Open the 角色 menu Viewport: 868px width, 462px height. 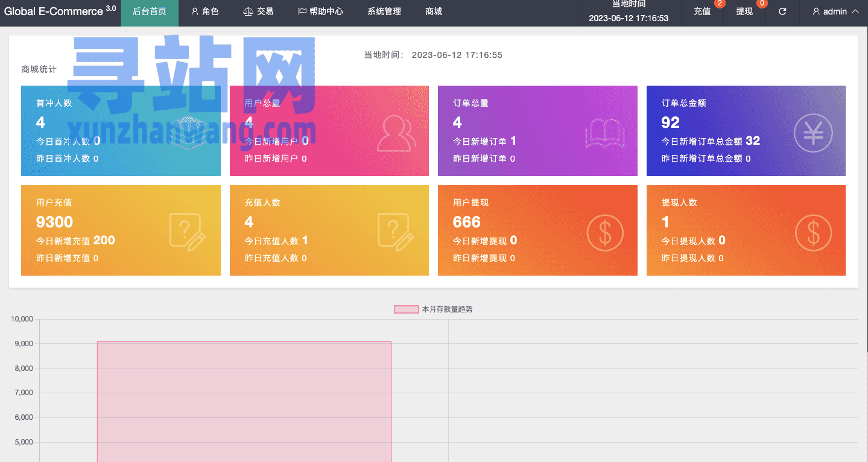(x=204, y=11)
